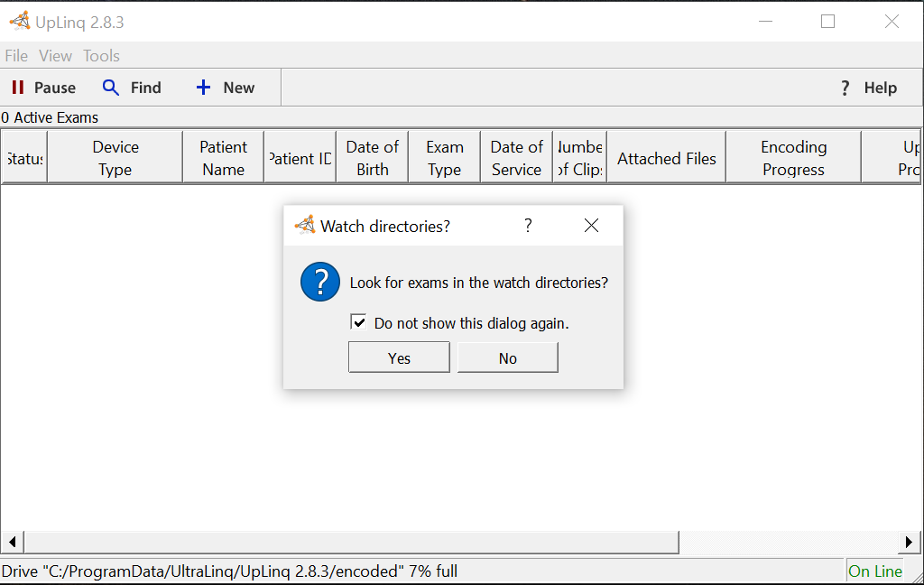
Task: Click the Encoding Progress column header
Action: (x=794, y=158)
